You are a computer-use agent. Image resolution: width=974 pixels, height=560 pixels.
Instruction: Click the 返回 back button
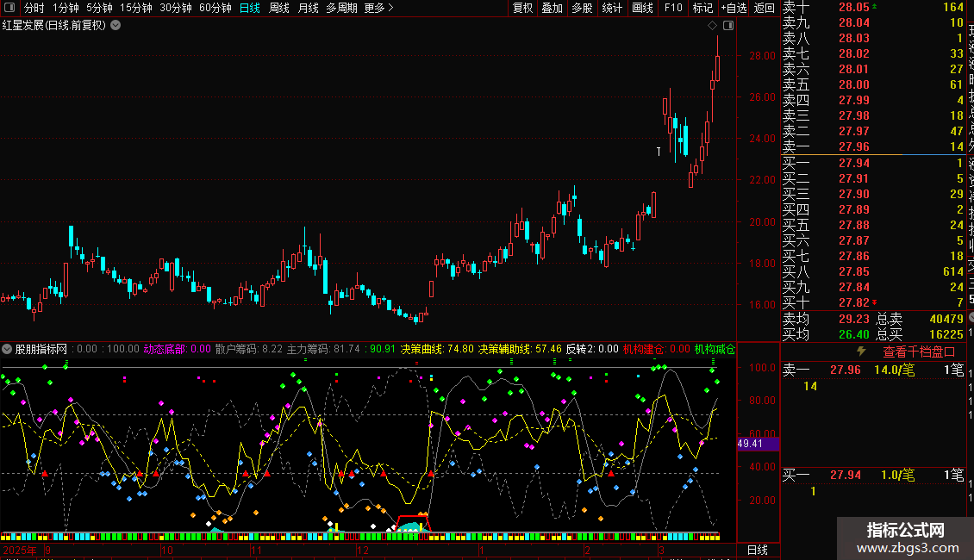[764, 8]
